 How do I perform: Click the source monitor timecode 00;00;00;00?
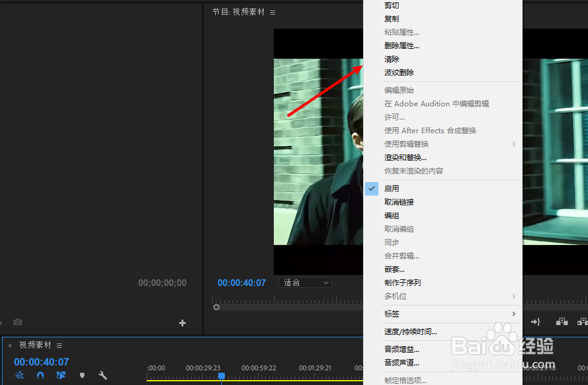163,283
